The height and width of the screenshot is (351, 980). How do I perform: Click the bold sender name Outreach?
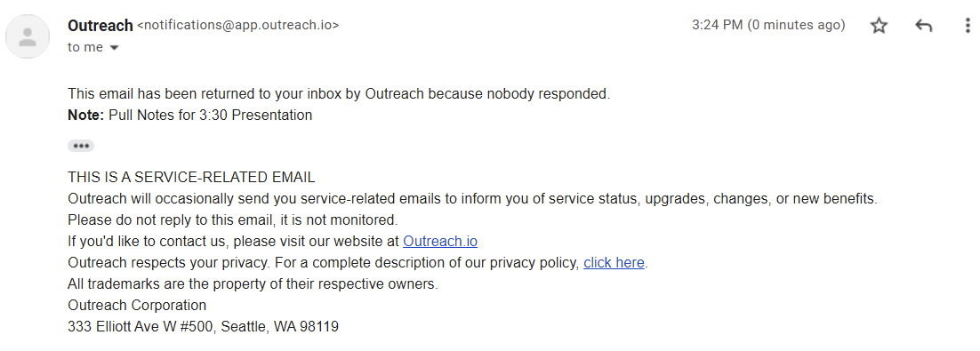pos(100,26)
